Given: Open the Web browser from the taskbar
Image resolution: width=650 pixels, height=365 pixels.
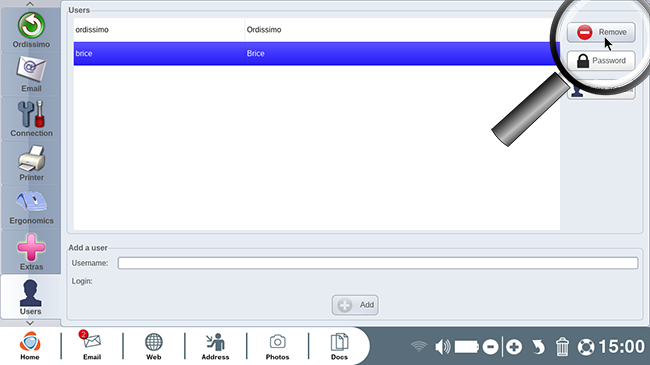Looking at the screenshot, I should 153,346.
